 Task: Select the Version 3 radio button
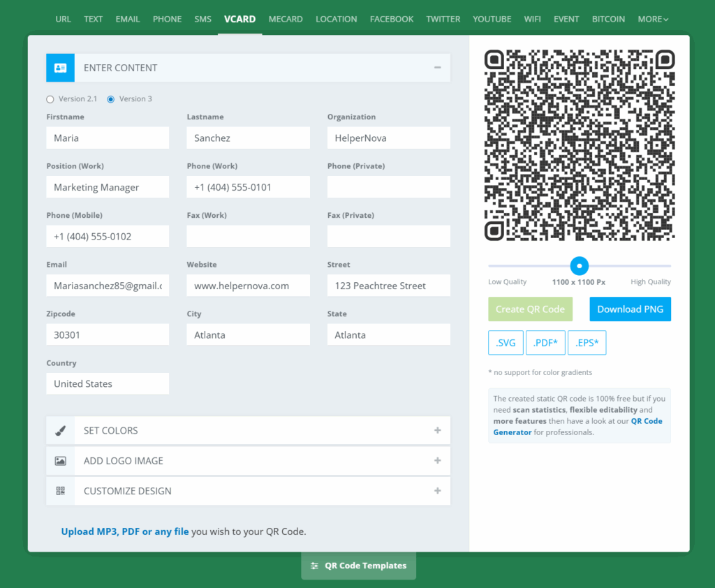coord(111,99)
